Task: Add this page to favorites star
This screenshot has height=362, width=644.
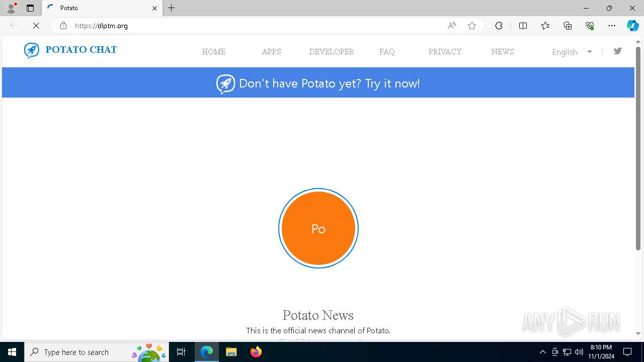Action: 472,26
